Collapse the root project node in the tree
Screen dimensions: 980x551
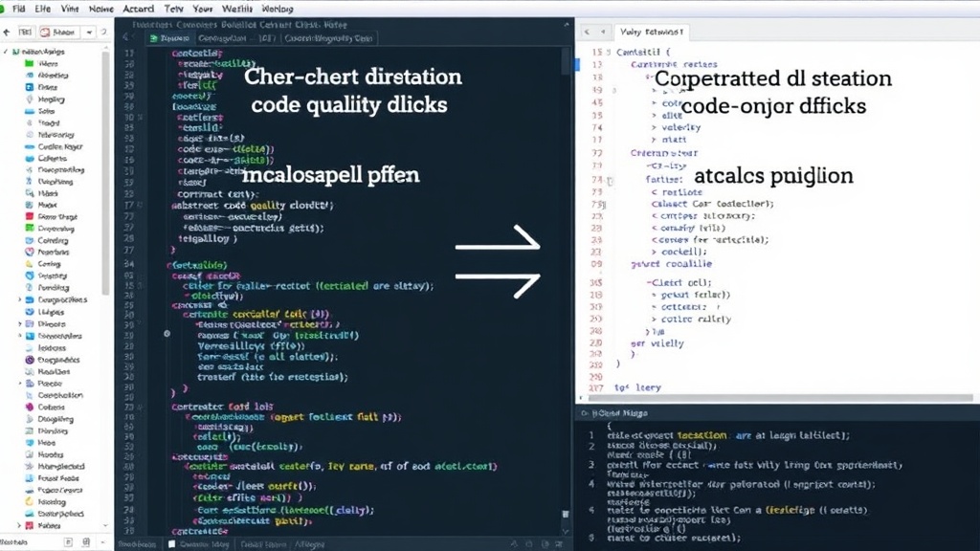6,52
